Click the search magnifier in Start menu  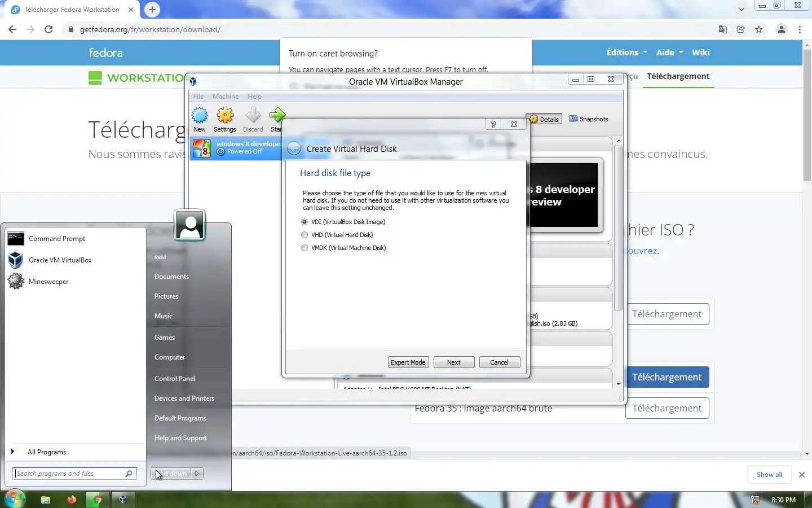click(x=129, y=474)
